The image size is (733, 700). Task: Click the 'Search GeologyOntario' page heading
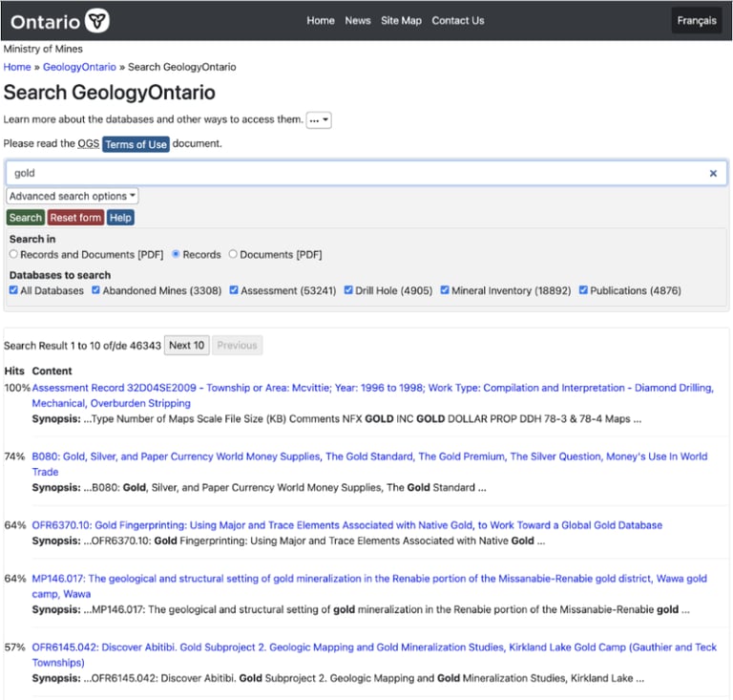tap(110, 92)
